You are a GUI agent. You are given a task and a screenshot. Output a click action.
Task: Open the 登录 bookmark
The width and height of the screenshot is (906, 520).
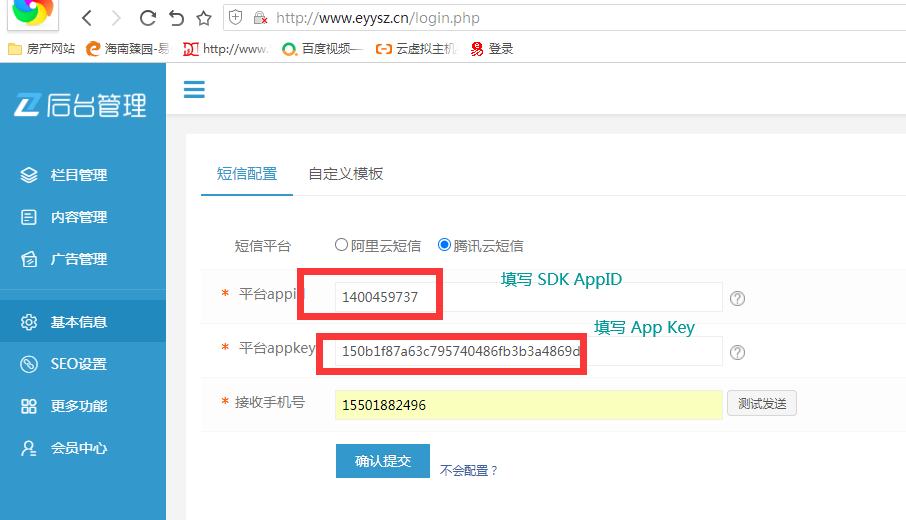point(492,49)
